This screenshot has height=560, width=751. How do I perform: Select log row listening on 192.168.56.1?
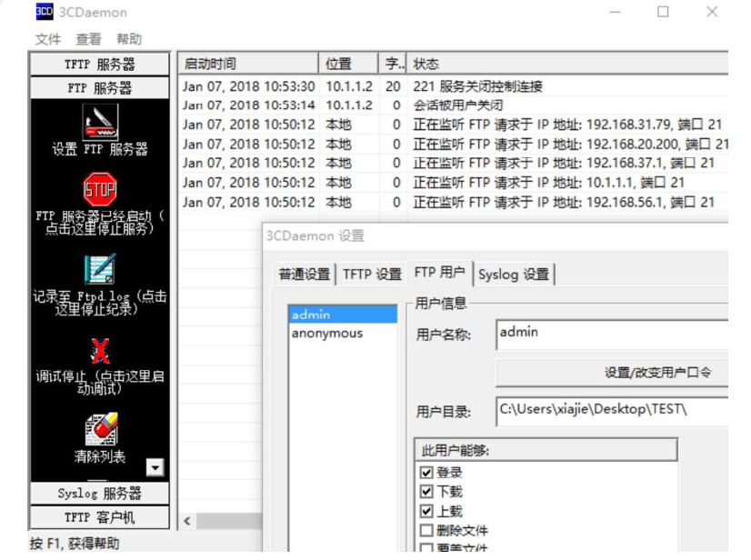(x=454, y=202)
